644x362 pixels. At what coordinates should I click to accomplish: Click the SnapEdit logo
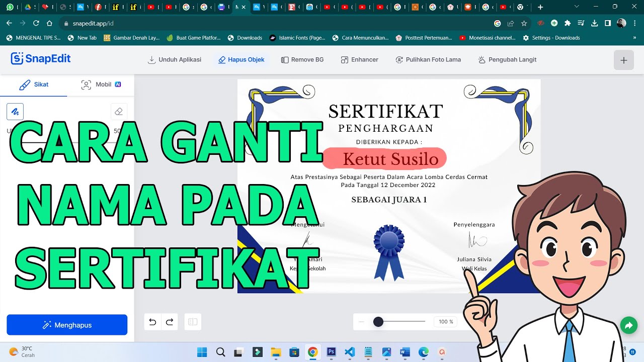point(41,59)
